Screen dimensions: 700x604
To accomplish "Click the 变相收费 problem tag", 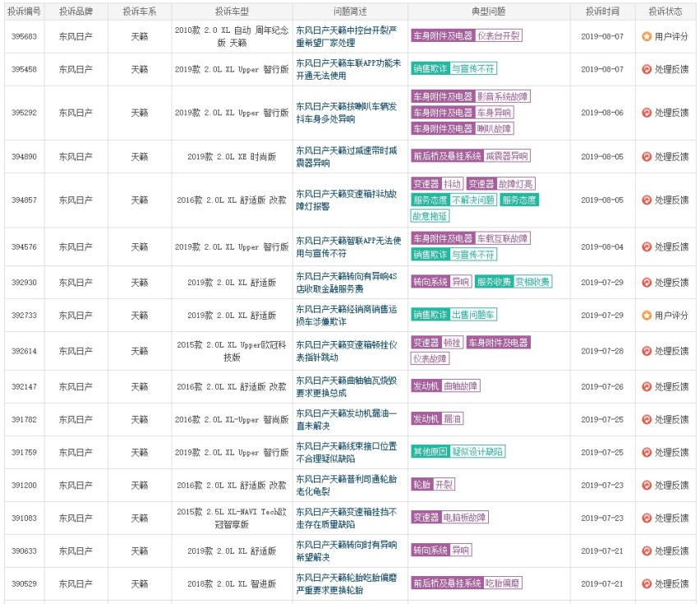I will pos(532,282).
